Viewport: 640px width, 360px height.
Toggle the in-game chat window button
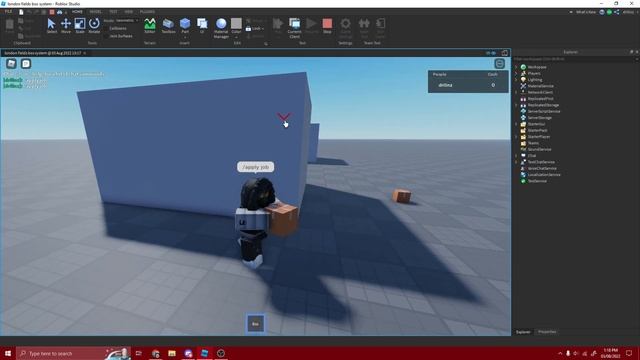(x=26, y=63)
